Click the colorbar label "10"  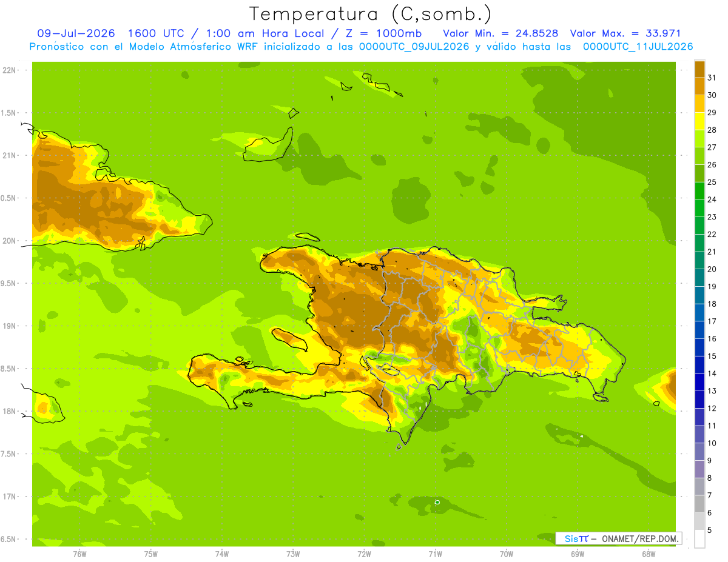point(712,443)
